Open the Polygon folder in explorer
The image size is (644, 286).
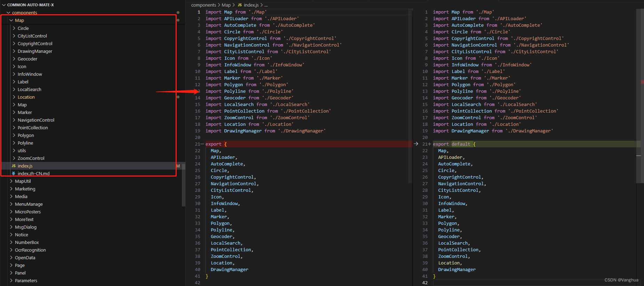(x=26, y=135)
